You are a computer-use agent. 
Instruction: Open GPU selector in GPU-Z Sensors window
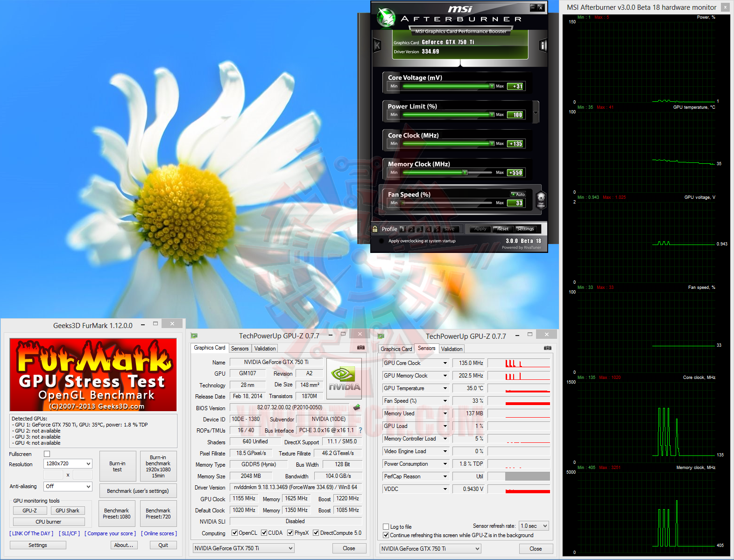430,549
